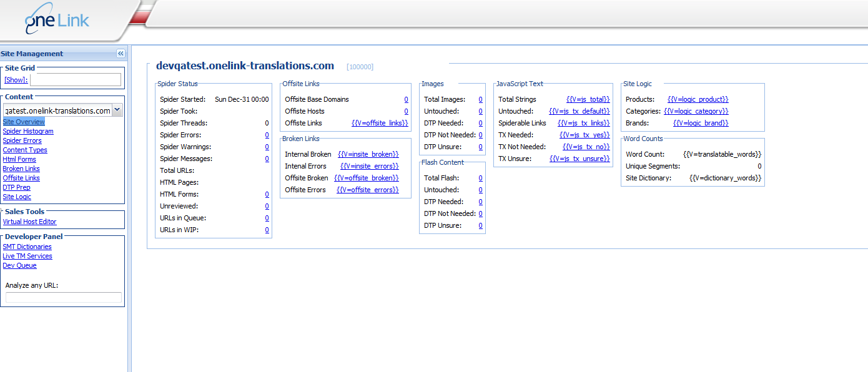868x372 pixels.
Task: Open the Dev Queue link
Action: click(20, 265)
